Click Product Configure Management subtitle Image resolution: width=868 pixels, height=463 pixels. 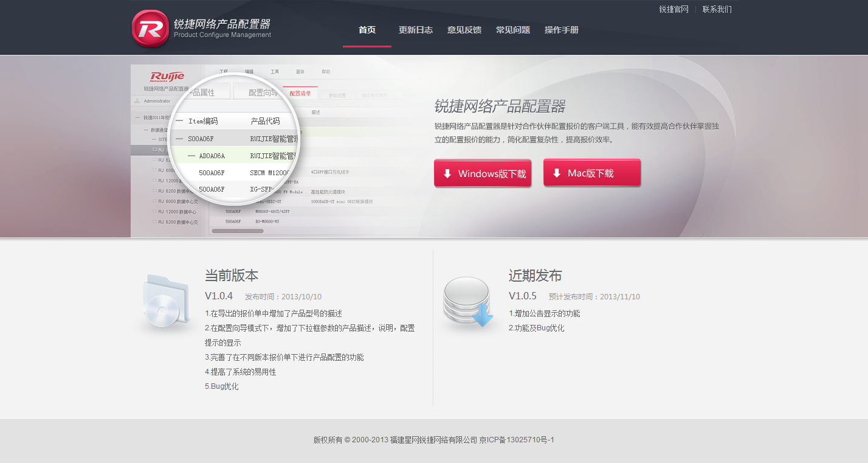coord(222,35)
